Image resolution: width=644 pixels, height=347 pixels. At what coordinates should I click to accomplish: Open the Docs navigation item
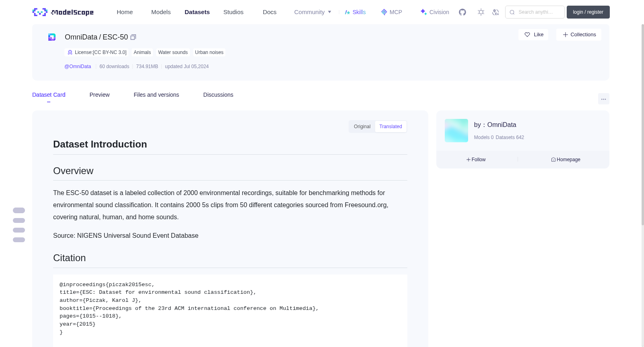tap(270, 12)
